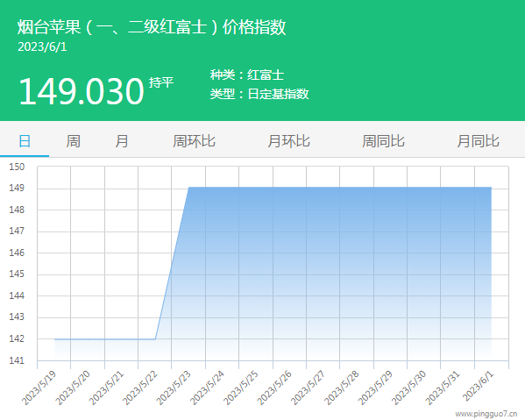The image size is (525, 420).
Task: Click the date 2023/6/1 under title
Action: [x=42, y=46]
